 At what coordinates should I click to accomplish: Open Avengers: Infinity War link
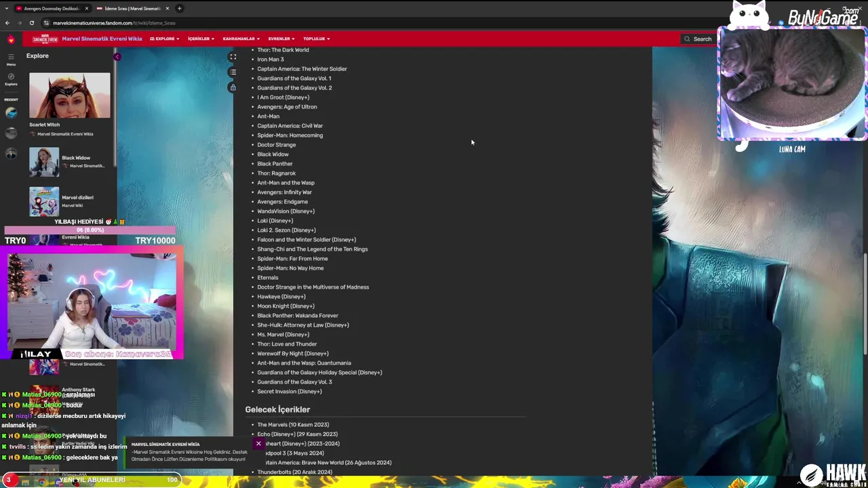(x=284, y=192)
